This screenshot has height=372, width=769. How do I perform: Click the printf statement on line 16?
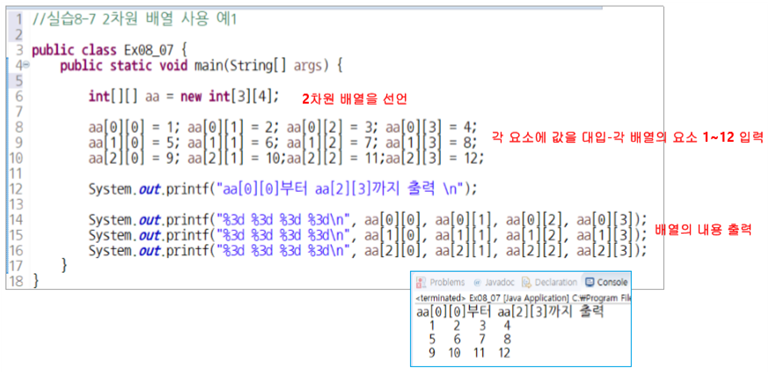click(x=368, y=250)
